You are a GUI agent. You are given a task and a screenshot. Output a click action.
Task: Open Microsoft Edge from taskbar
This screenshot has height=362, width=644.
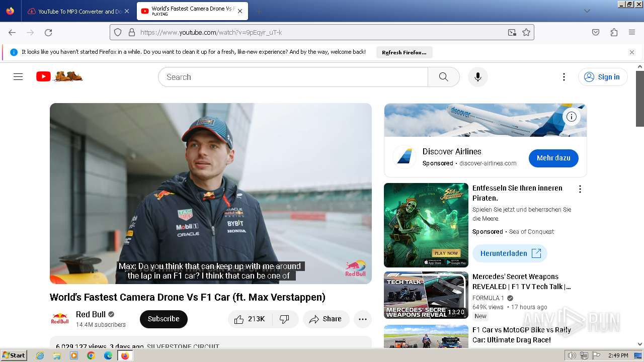click(x=108, y=355)
